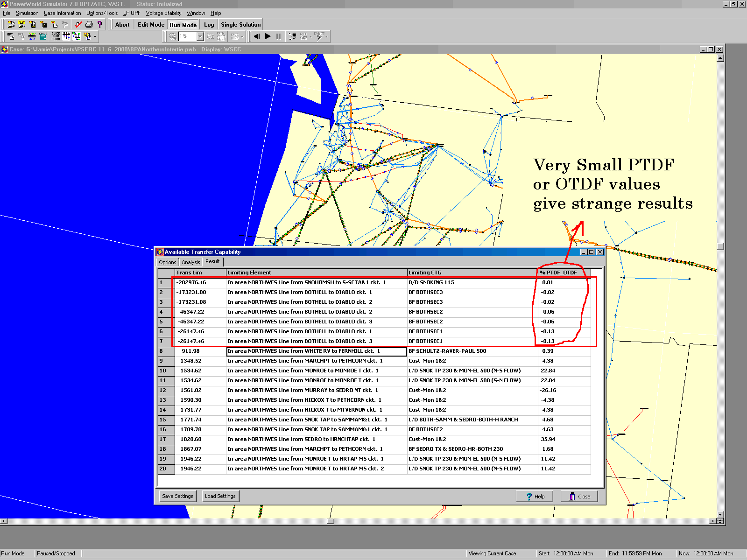
Task: Toggle the Log window button
Action: (209, 25)
